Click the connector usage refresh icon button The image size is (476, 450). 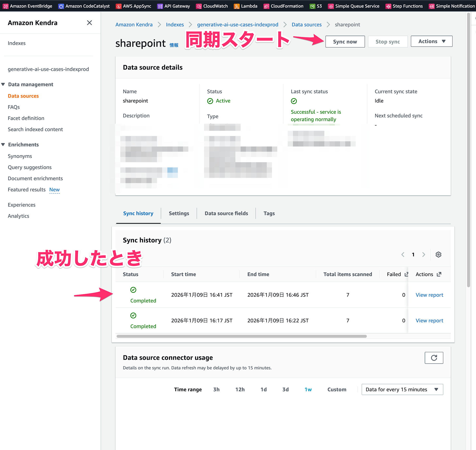434,358
